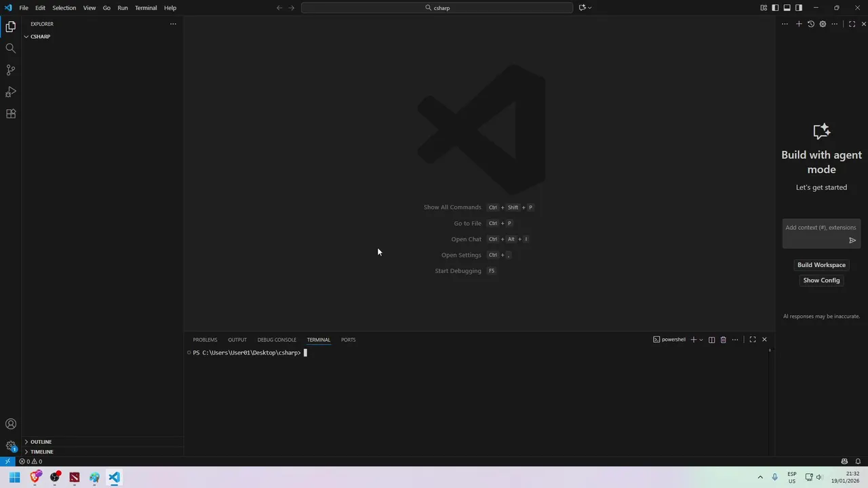868x488 pixels.
Task: Open the Manage gear in activity bar
Action: (x=11, y=446)
